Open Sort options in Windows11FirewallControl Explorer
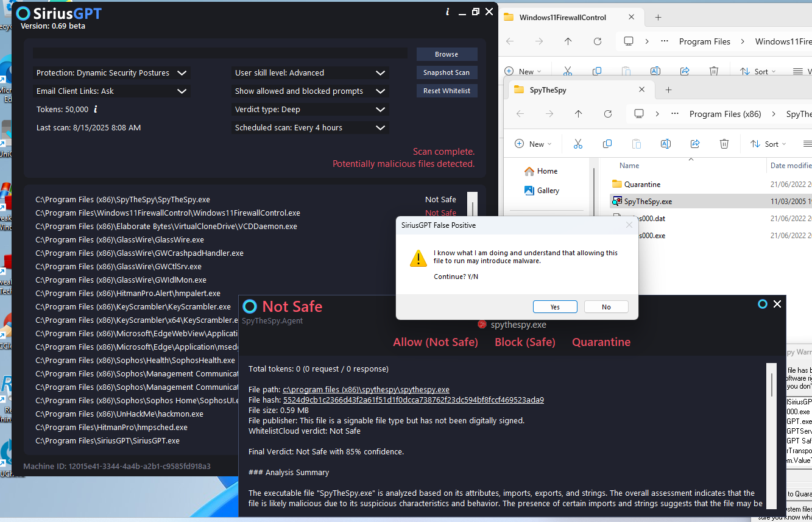The width and height of the screenshot is (812, 522). [758, 71]
